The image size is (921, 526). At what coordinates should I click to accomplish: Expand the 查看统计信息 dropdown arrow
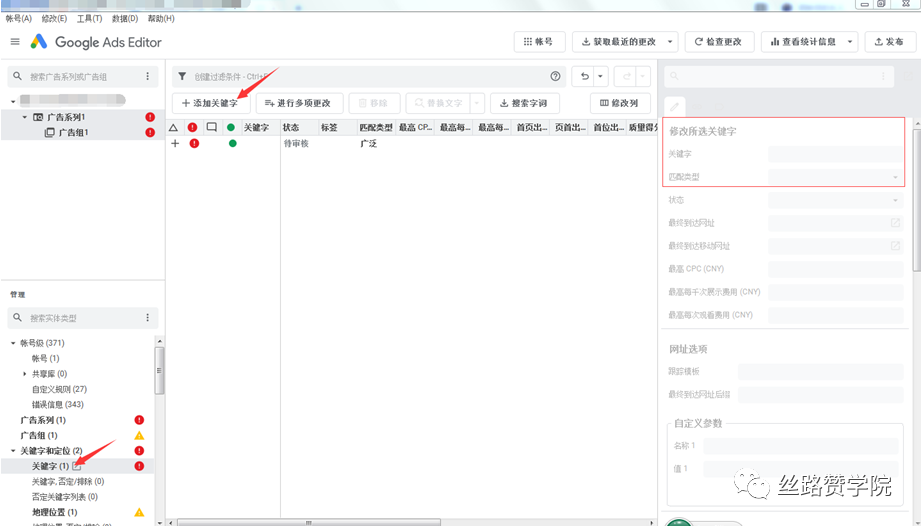[x=850, y=42]
